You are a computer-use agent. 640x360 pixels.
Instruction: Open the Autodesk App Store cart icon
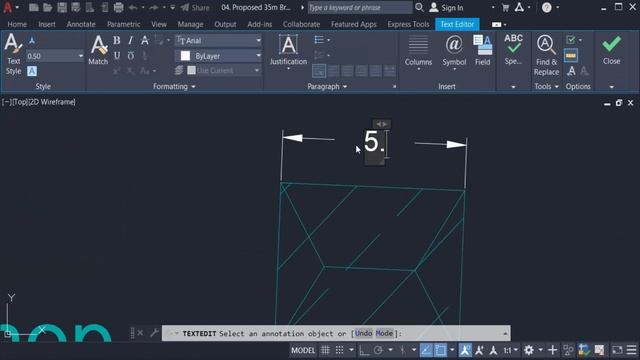(x=505, y=7)
